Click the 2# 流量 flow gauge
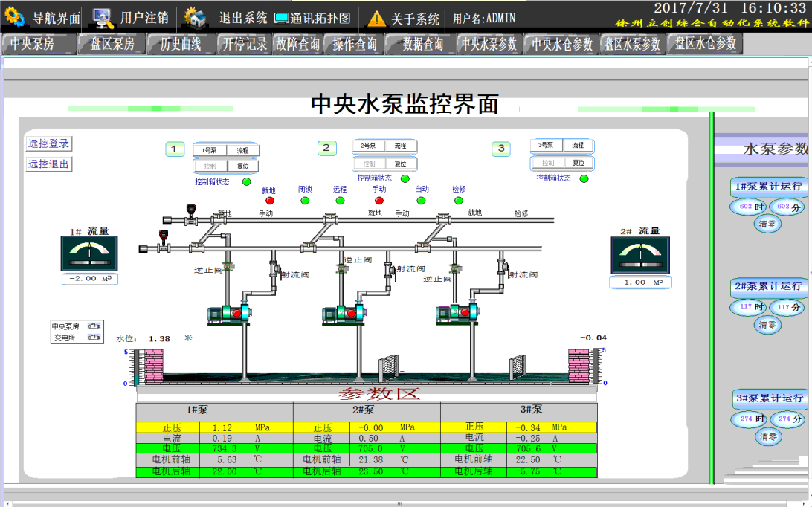 click(640, 256)
